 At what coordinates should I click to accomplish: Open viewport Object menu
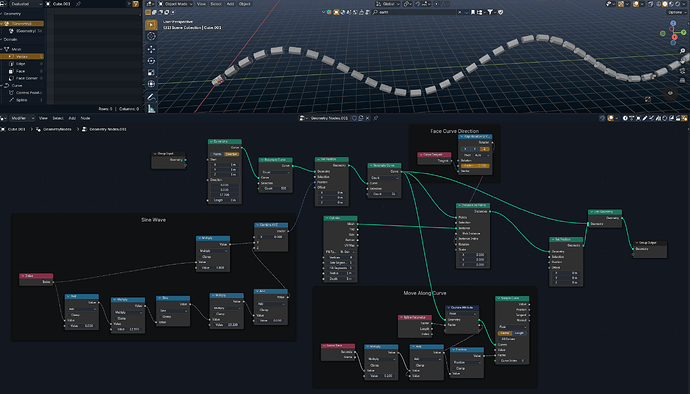coord(244,4)
